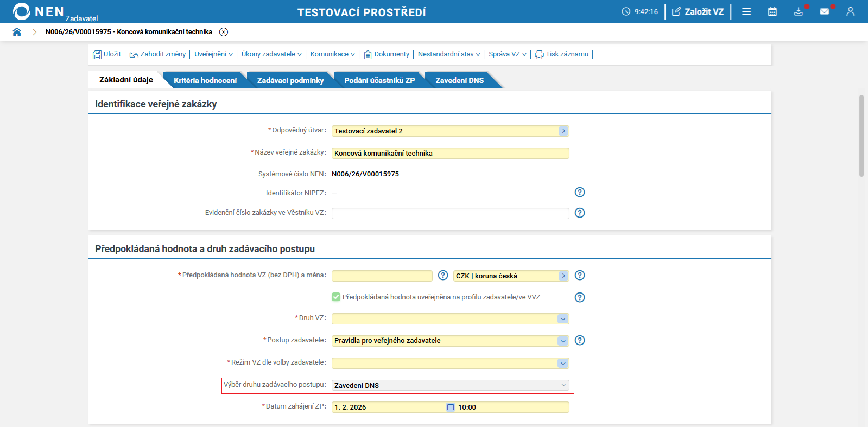Image resolution: width=868 pixels, height=427 pixels.
Task: Open the hamburger menu in the header
Action: point(746,11)
